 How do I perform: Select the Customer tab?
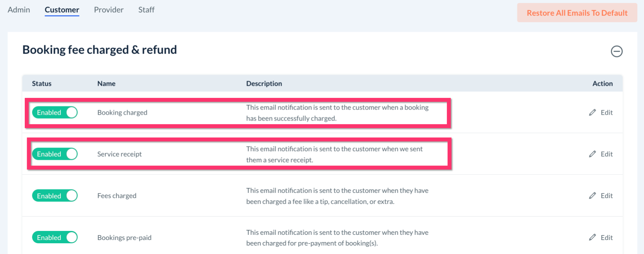[x=62, y=10]
